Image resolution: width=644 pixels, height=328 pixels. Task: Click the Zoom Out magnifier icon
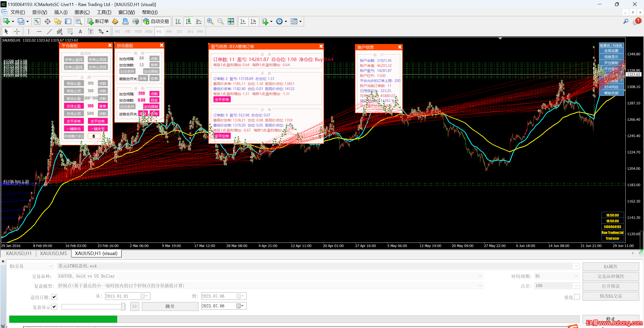[x=220, y=21]
